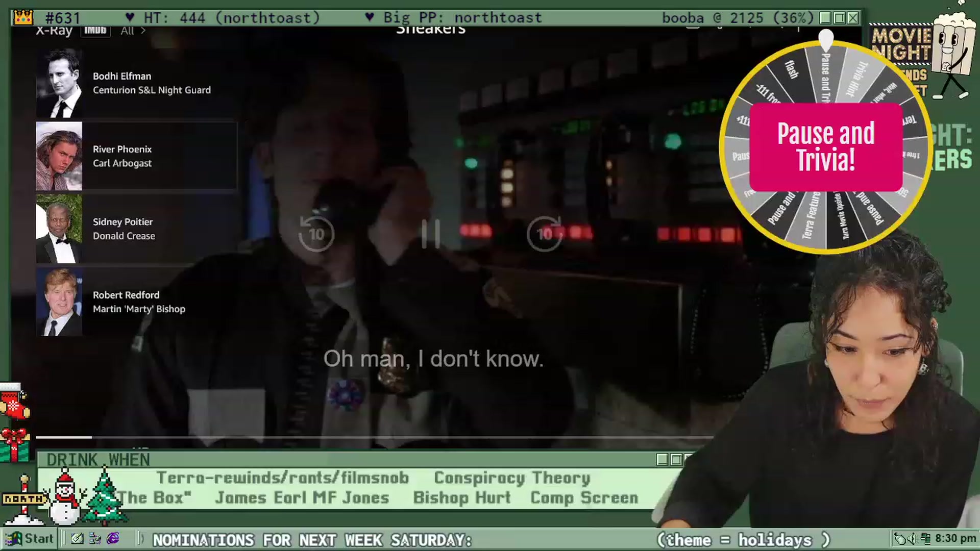980x551 pixels.
Task: Click the Donald Crease character name
Action: point(124,236)
